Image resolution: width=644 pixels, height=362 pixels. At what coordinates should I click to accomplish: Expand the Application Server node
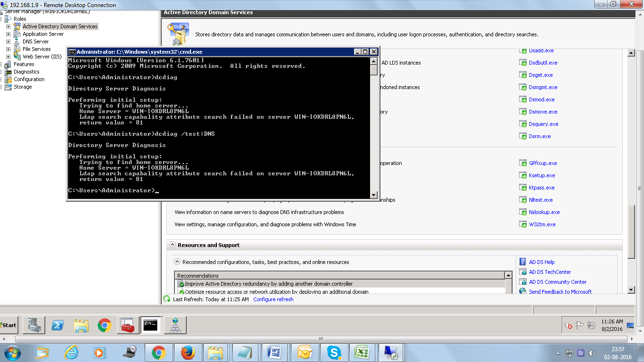click(8, 34)
